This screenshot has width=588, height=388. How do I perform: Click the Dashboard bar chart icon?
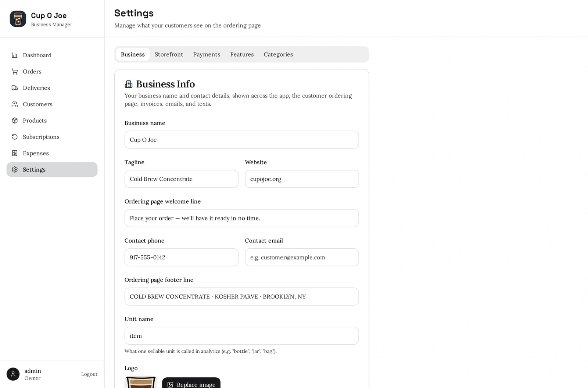click(x=15, y=55)
